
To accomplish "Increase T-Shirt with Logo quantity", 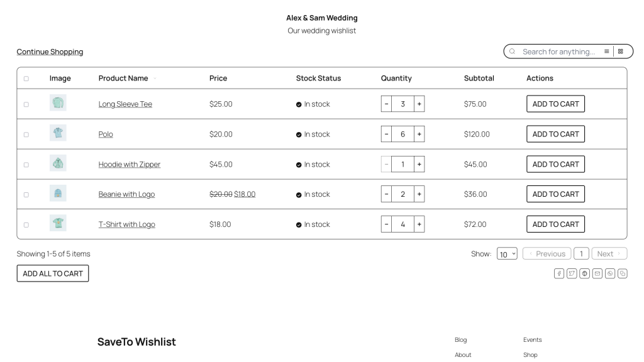I will coord(419,224).
